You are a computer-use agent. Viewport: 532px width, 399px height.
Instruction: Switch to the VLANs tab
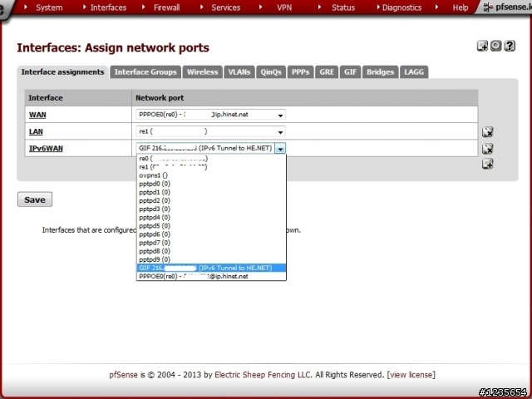pos(239,72)
